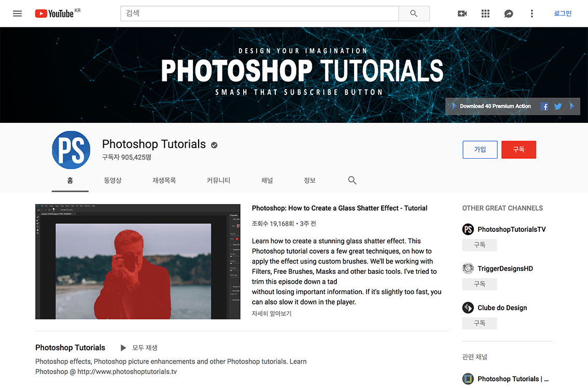Open the messages share icon
This screenshot has width=588, height=388.
[509, 13]
